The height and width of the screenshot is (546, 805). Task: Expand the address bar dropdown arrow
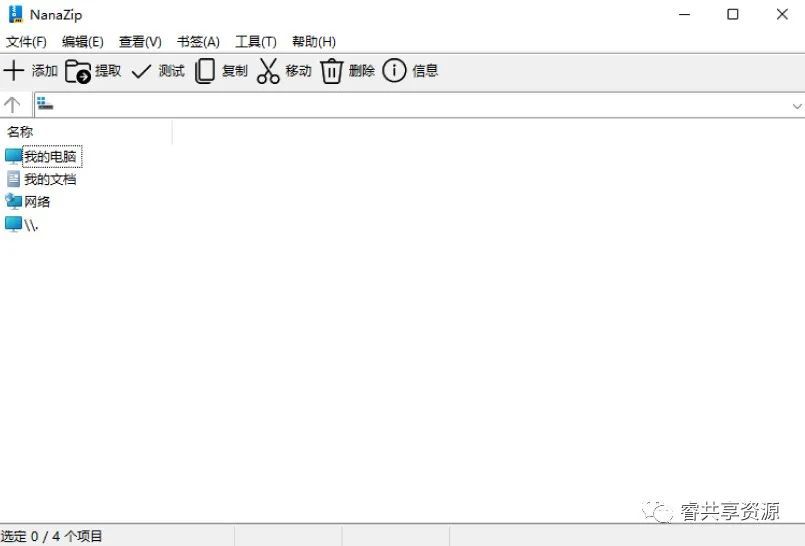pyautogui.click(x=796, y=105)
